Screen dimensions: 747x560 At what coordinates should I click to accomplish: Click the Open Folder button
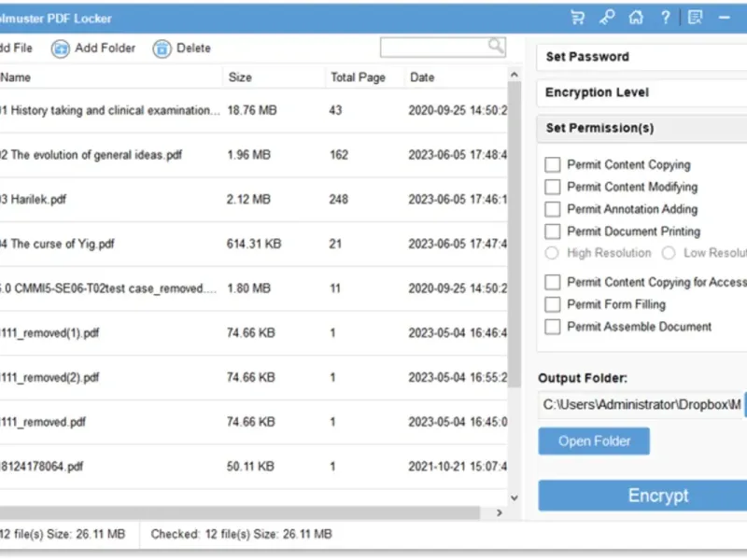coord(594,441)
